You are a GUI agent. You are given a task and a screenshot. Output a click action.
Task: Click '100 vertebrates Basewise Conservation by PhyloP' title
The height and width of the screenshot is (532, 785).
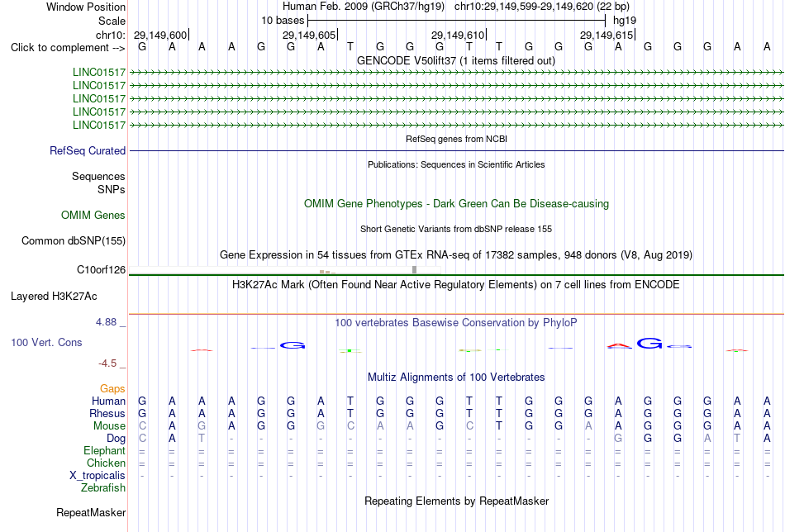pos(456,323)
